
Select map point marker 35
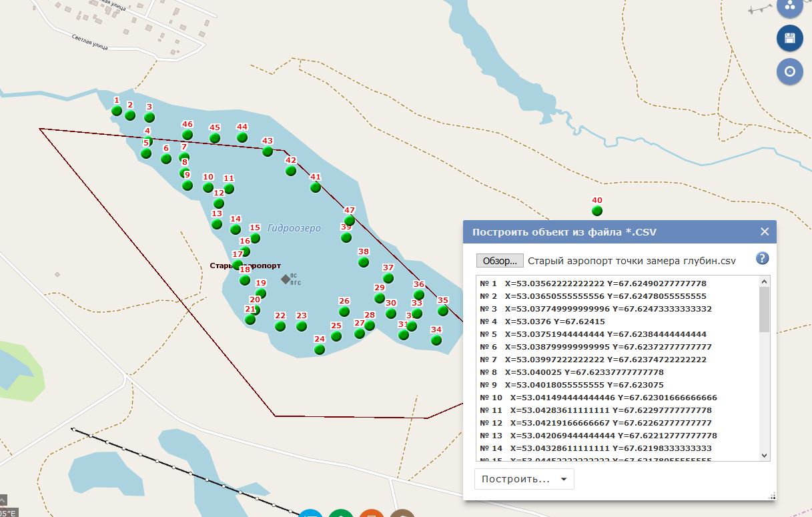tap(443, 311)
